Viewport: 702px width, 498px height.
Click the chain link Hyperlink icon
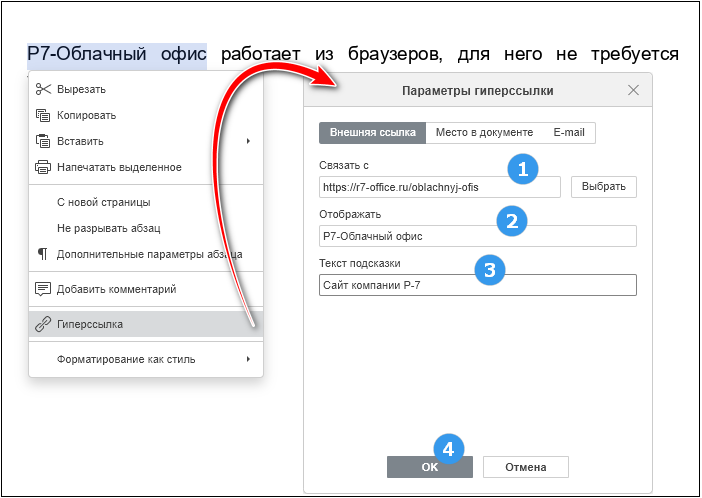43,324
